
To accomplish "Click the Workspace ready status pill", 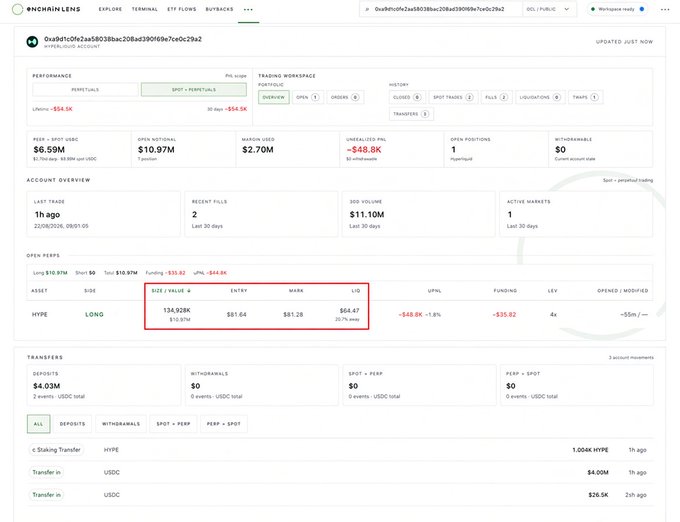I will 618,9.
